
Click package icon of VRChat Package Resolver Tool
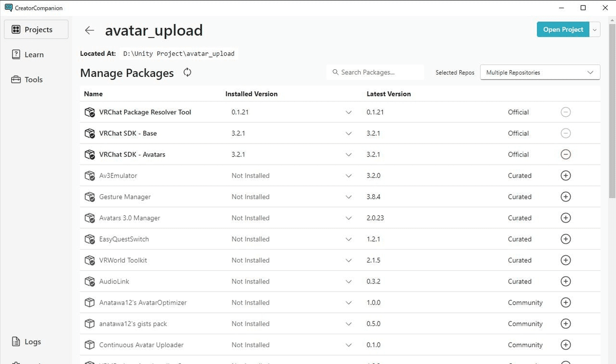coord(90,112)
